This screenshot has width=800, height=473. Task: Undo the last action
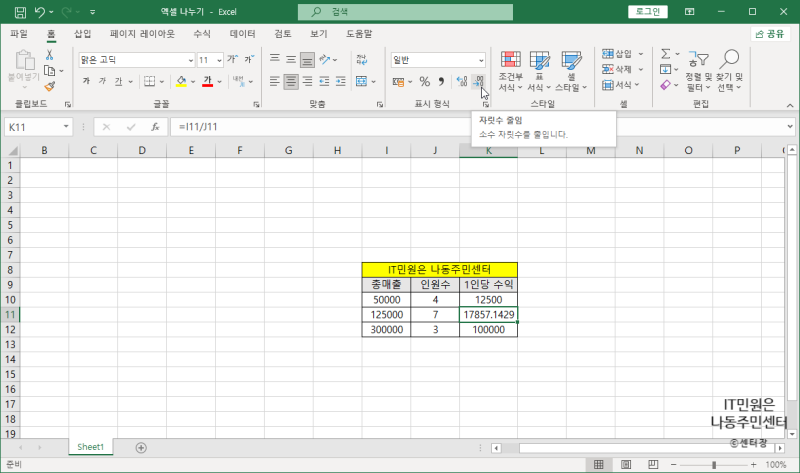click(x=39, y=12)
